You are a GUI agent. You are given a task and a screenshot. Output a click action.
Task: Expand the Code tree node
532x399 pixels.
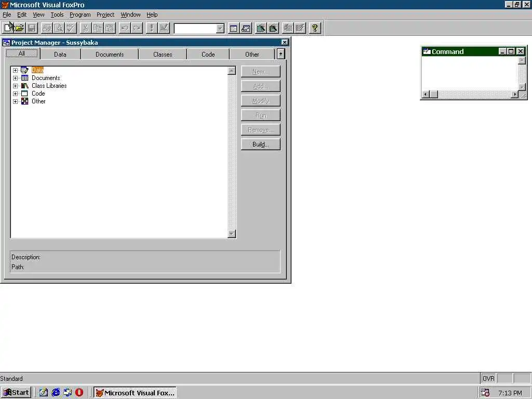[15, 94]
